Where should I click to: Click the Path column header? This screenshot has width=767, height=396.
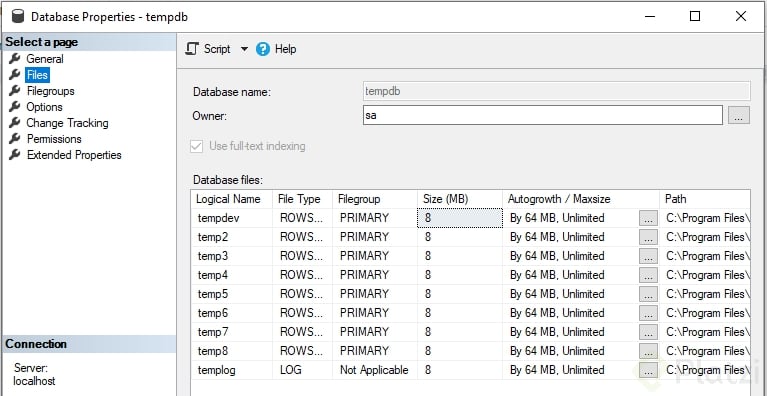704,199
